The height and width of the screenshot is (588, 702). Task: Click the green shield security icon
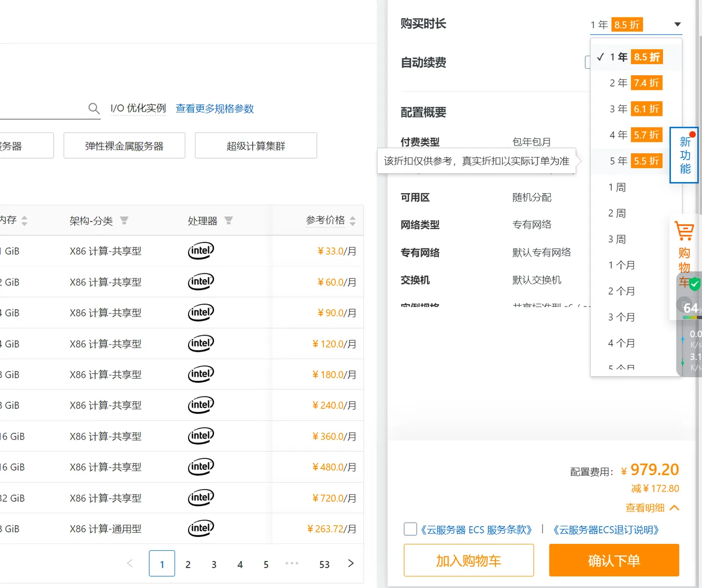[x=694, y=284]
